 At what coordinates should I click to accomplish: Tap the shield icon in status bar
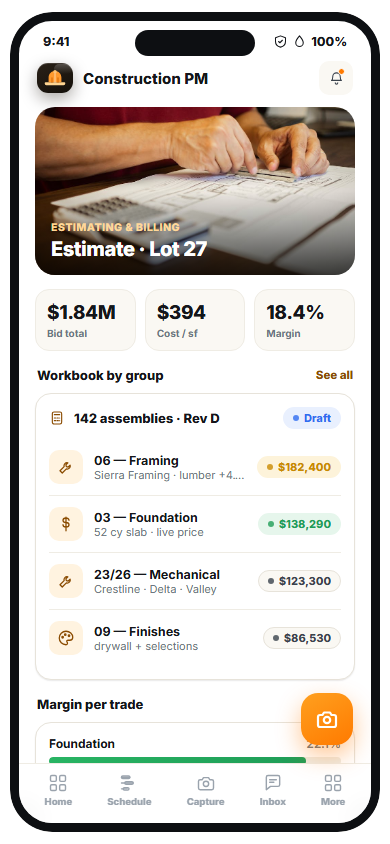point(280,41)
